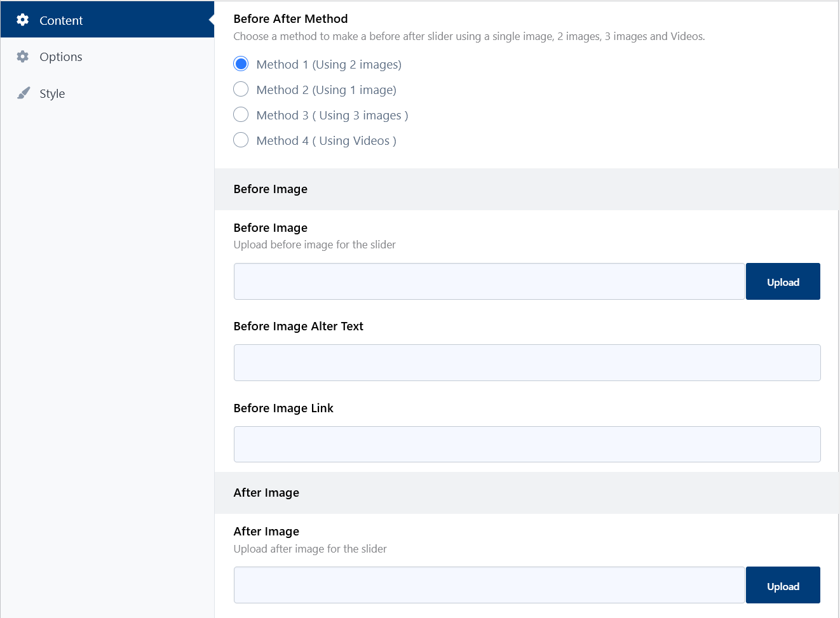Click the gear icon beside Content
The height and width of the screenshot is (618, 840).
pos(23,20)
